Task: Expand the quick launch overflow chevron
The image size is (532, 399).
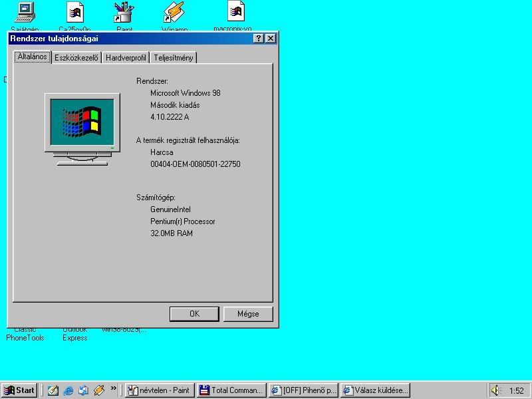Action: pyautogui.click(x=113, y=388)
